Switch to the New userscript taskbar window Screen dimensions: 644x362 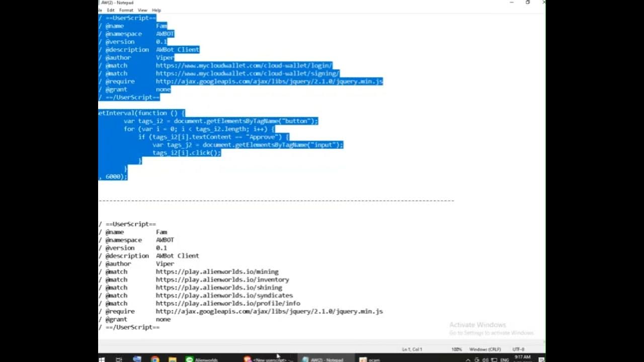click(269, 359)
